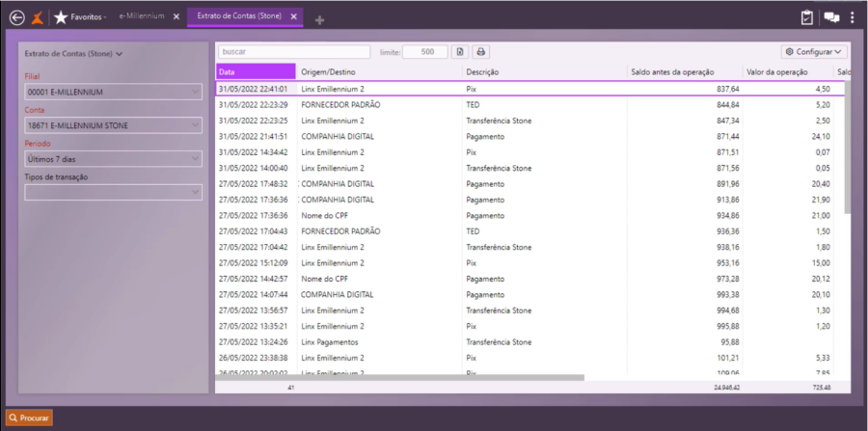Select the Extrato de Contas (Stone) tab
This screenshot has height=431, width=868.
click(239, 16)
